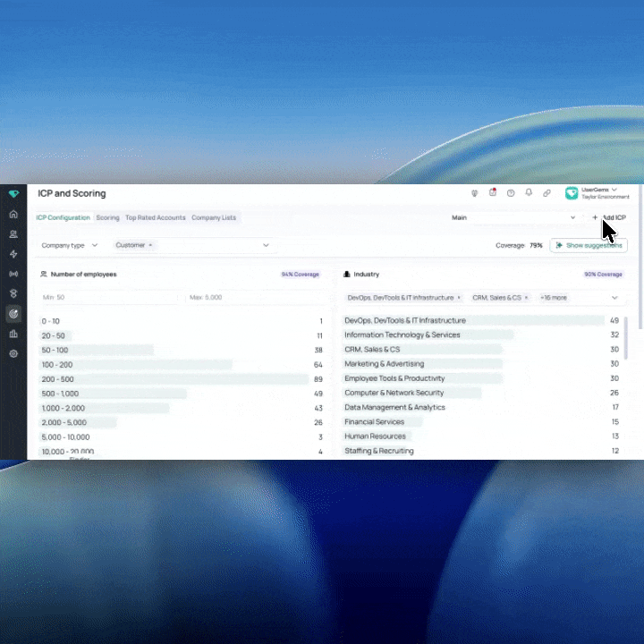Screen dimensions: 644x644
Task: Select the DevOps, DevTools & IT Infrastructure list row
Action: tap(481, 320)
